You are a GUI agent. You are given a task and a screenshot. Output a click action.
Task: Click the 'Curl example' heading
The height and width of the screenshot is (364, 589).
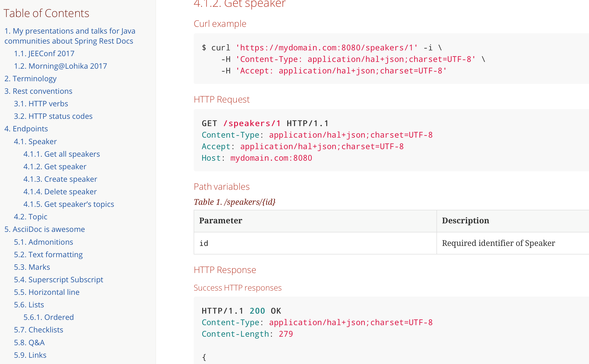(x=220, y=24)
